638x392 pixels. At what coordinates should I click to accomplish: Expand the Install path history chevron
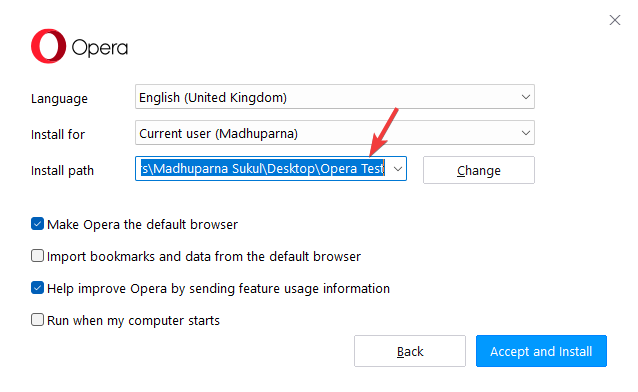pyautogui.click(x=398, y=169)
